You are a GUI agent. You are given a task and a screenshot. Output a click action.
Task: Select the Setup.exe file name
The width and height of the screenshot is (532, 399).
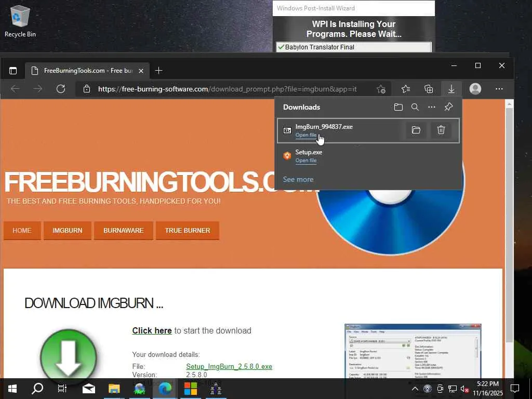(x=309, y=152)
